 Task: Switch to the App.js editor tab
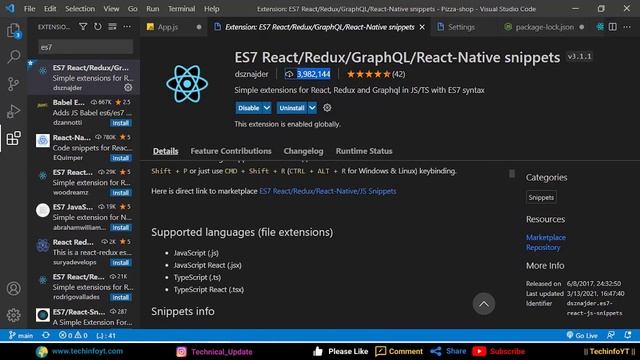point(174,27)
